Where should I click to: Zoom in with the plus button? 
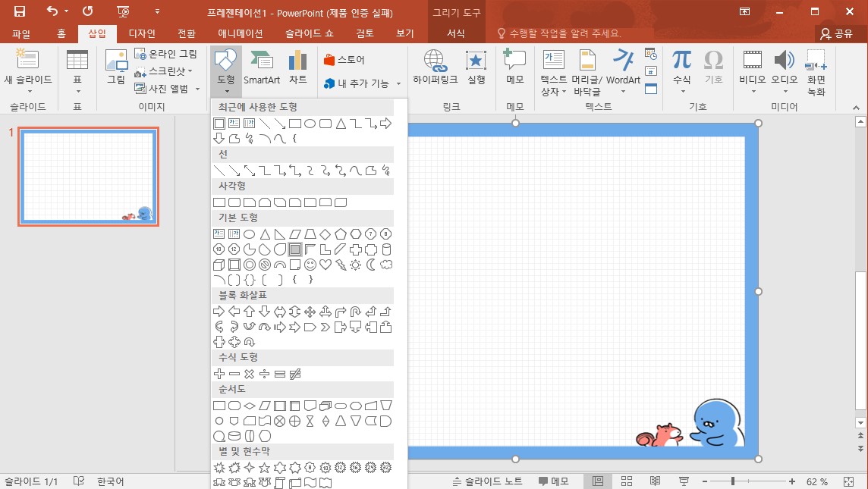click(x=792, y=481)
